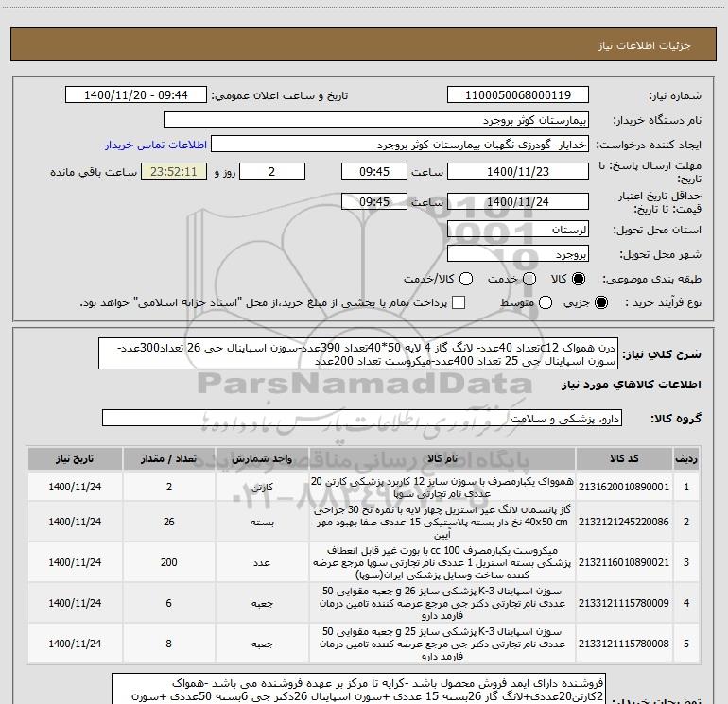Click the میکروست یکبارمصرف item name cell
This screenshot has width=728, height=704.
[442, 562]
